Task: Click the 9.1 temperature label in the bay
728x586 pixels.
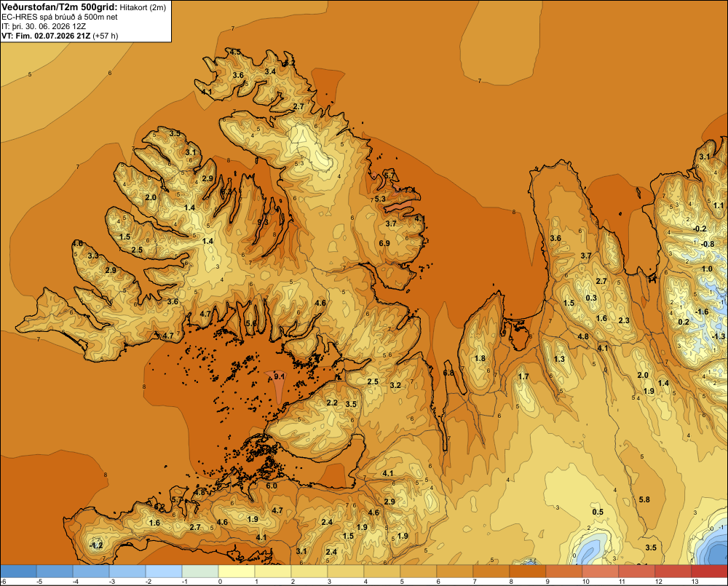Action: coord(280,376)
